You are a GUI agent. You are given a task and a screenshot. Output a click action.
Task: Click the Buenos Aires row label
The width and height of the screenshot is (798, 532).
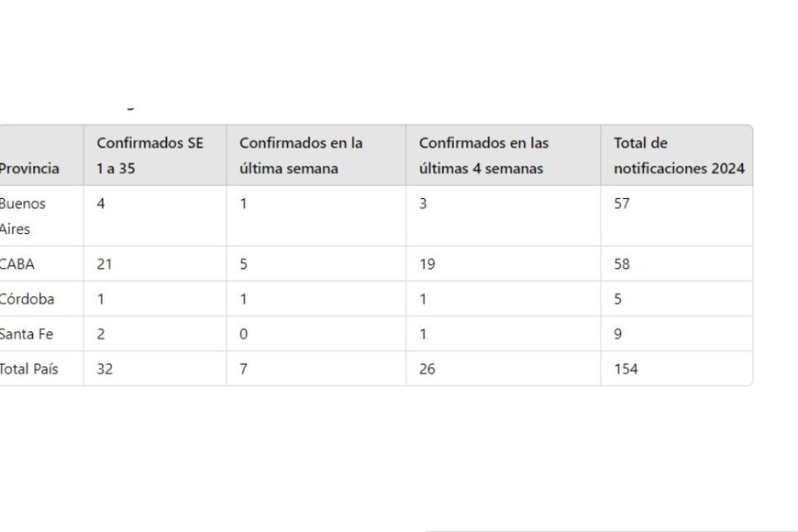pos(22,216)
